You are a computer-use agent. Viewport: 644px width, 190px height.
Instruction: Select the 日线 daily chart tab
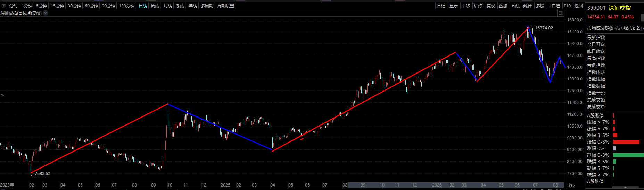(143, 6)
